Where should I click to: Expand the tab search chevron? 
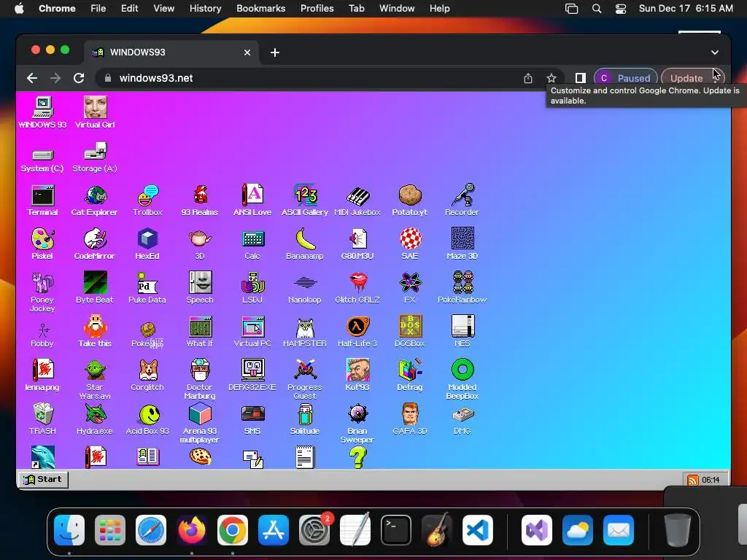(x=715, y=52)
